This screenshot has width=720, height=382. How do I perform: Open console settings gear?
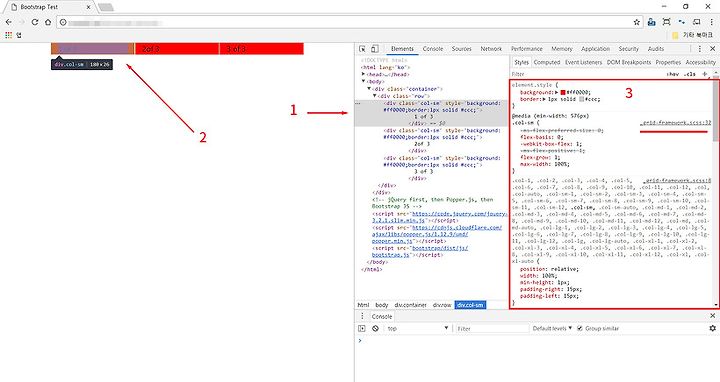coord(712,328)
